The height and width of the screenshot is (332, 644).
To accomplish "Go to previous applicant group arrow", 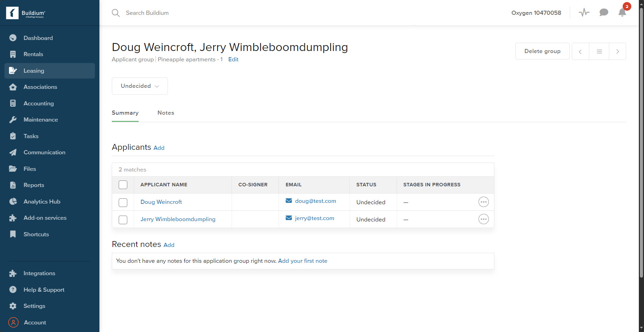I will tap(580, 51).
